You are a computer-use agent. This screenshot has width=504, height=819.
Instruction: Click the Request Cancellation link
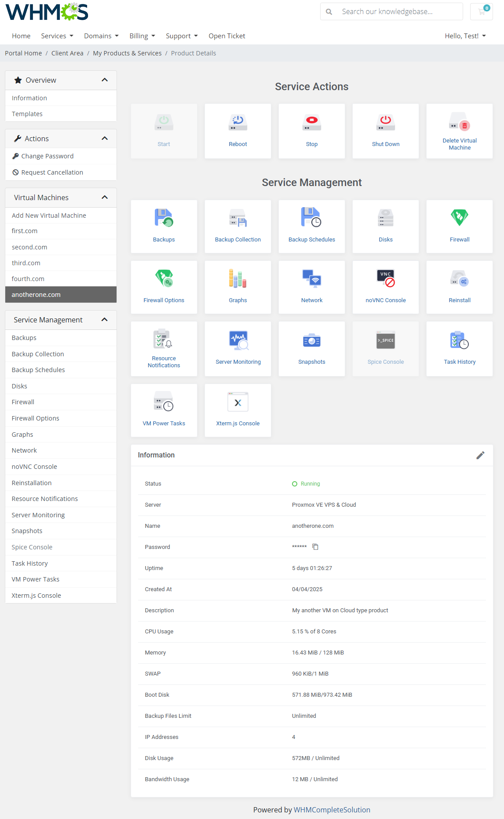(x=52, y=172)
